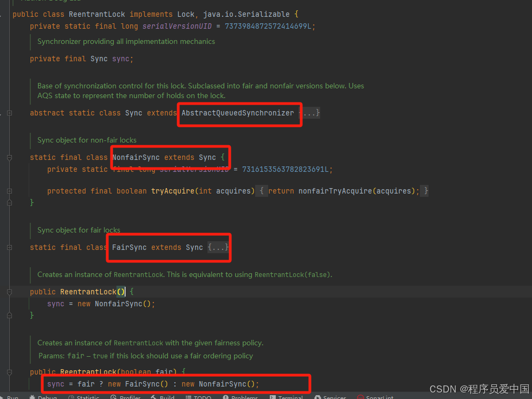Image resolution: width=532 pixels, height=399 pixels.
Task: Click NonfairSync in the class declaration line
Action: pyautogui.click(x=136, y=157)
